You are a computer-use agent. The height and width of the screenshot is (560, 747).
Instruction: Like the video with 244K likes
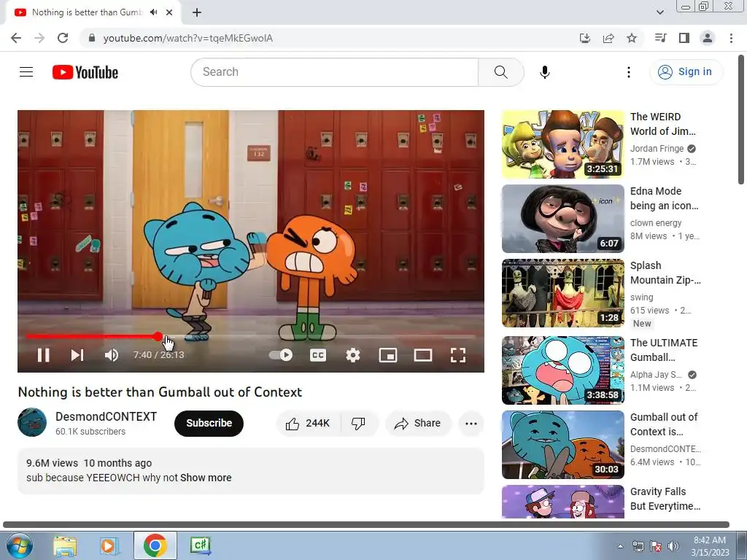pos(309,424)
